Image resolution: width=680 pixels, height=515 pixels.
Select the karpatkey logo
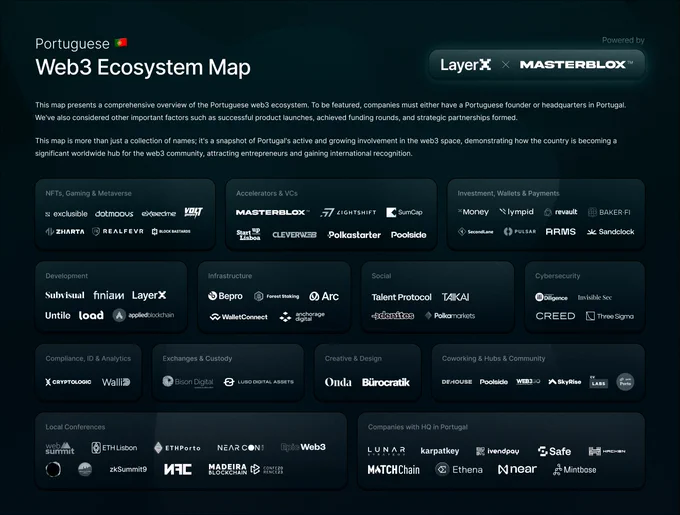click(440, 451)
